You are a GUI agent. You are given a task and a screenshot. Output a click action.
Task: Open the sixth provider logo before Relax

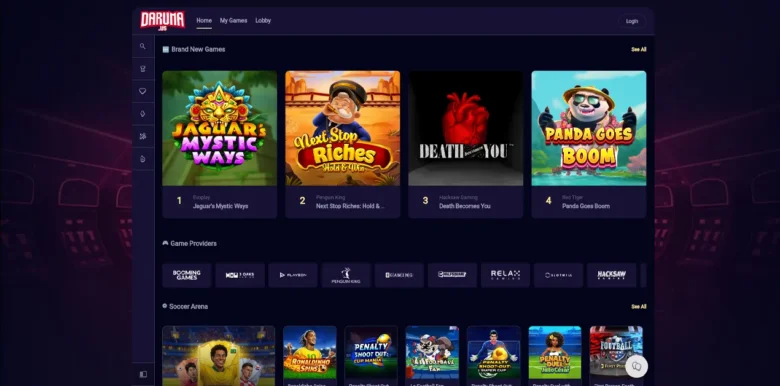[x=452, y=275]
